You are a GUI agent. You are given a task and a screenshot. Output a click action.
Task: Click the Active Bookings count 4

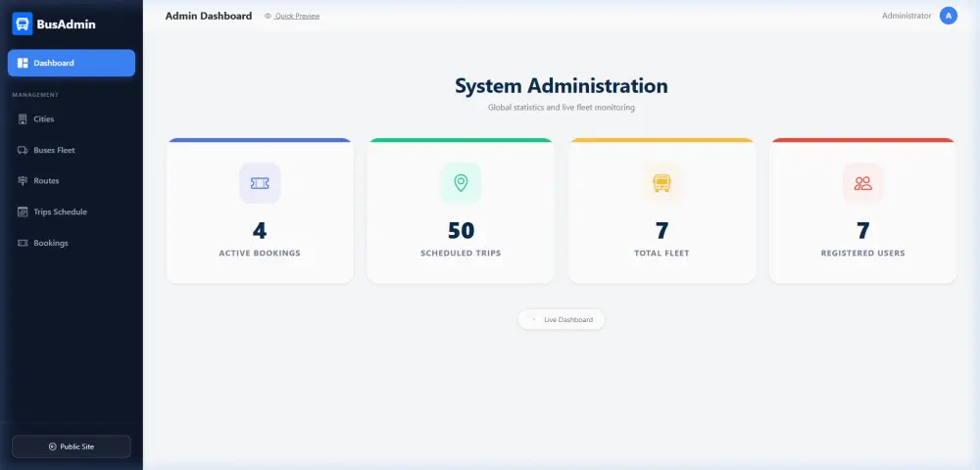[x=260, y=230]
